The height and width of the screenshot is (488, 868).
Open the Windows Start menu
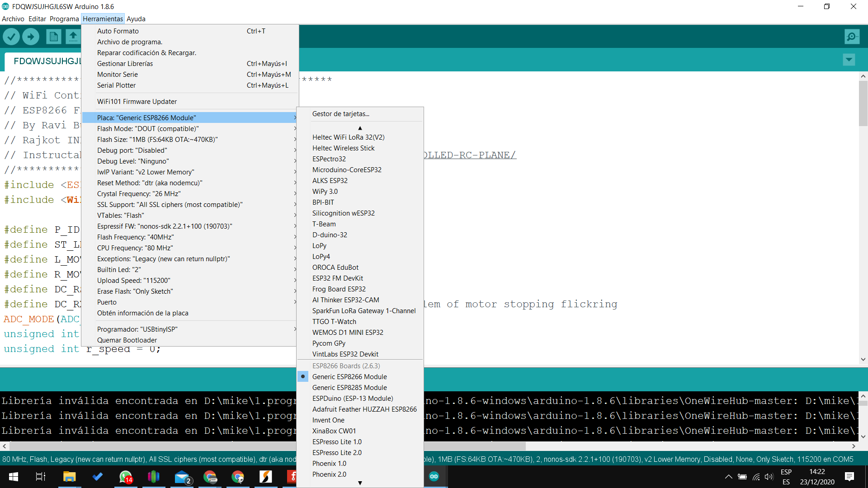click(x=14, y=477)
